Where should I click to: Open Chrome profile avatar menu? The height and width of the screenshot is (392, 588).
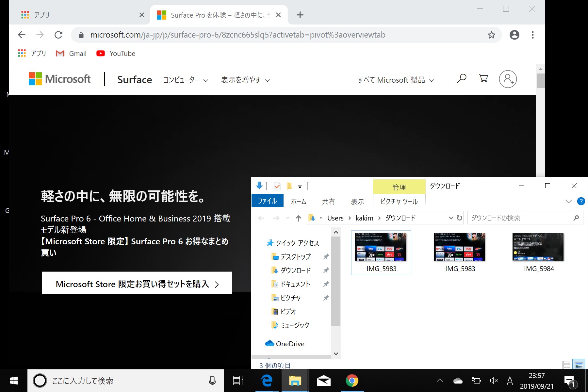(514, 35)
